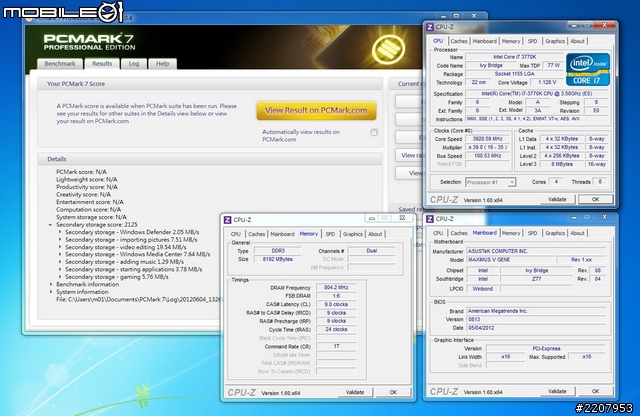Screen dimensions: 640x416
Task: Click the Size 8192 MBytes memory value
Action: (x=278, y=260)
